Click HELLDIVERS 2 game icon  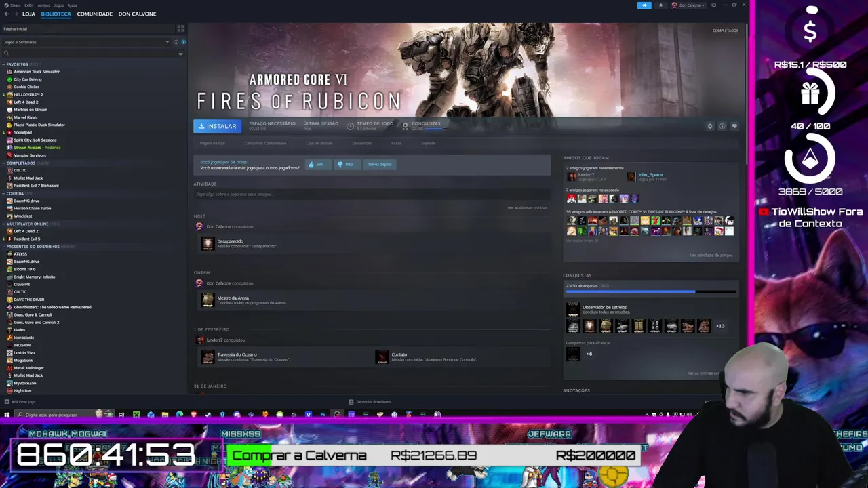(x=9, y=94)
